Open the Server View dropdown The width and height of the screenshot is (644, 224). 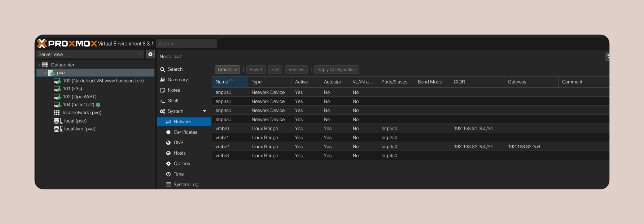[x=140, y=54]
